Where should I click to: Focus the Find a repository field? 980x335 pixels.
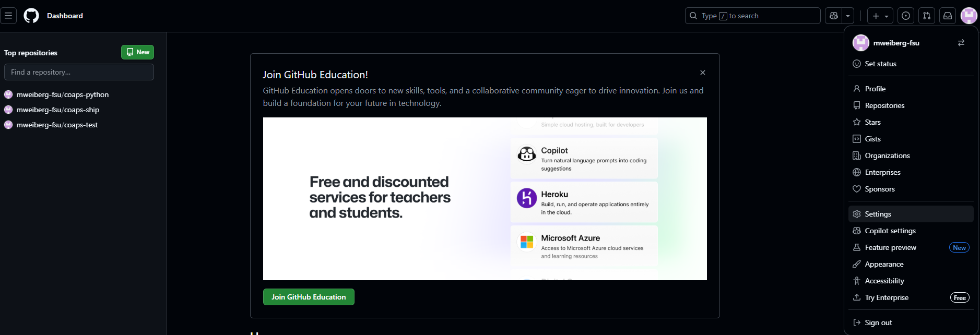[79, 72]
